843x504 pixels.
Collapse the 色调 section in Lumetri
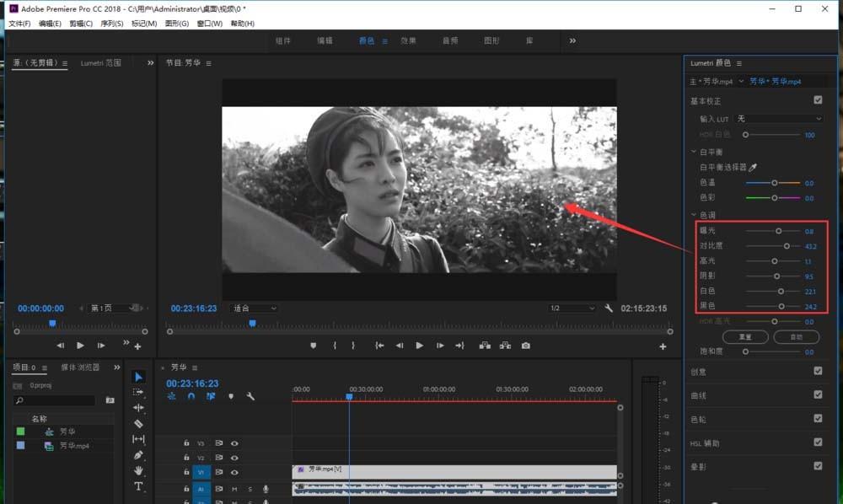click(694, 214)
